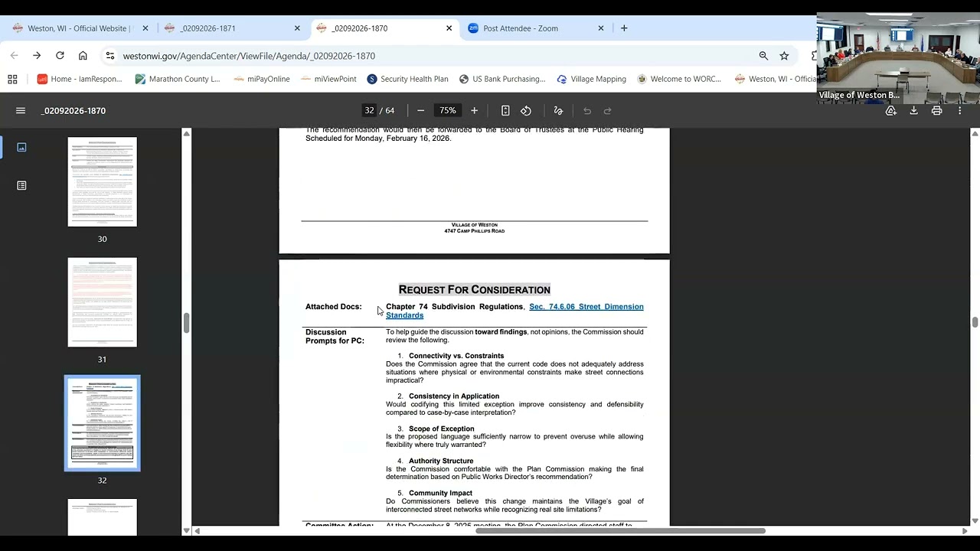Open the miPayOnline bookmark

[x=262, y=79]
